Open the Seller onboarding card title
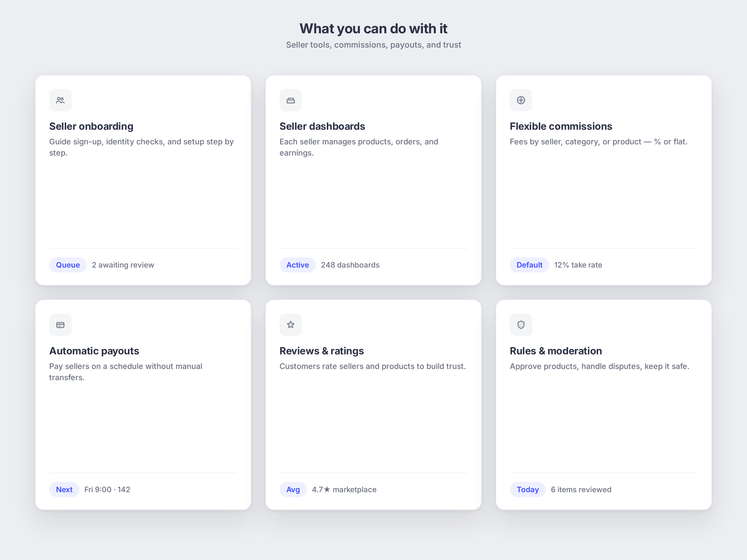747x560 pixels. tap(91, 126)
